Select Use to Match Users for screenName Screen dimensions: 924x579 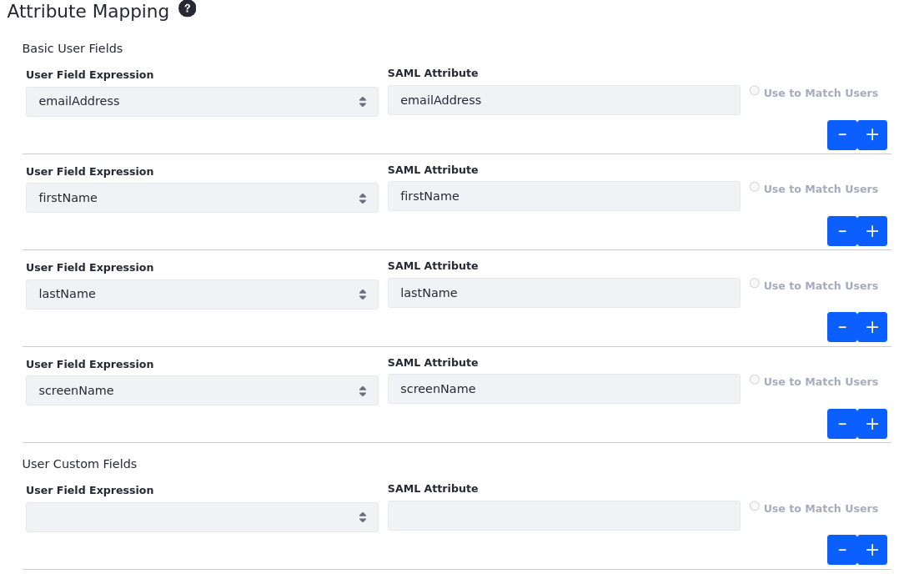(754, 380)
